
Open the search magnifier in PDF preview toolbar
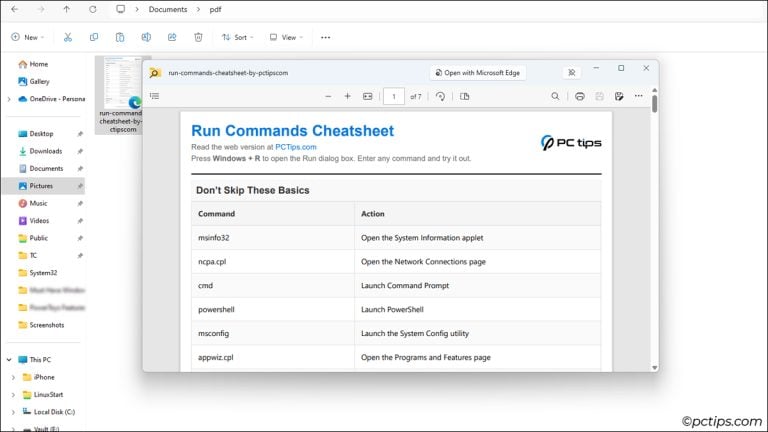(x=556, y=96)
